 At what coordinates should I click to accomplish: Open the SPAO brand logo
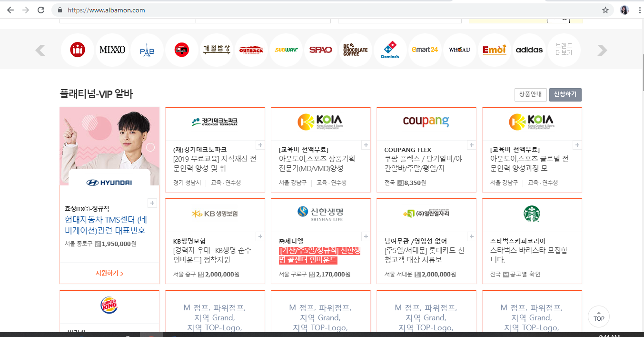[x=321, y=50]
